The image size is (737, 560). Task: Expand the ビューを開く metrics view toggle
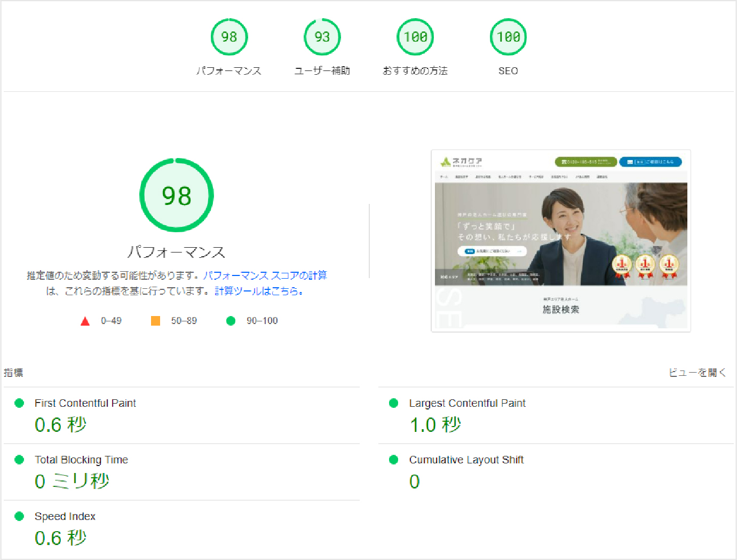point(698,373)
